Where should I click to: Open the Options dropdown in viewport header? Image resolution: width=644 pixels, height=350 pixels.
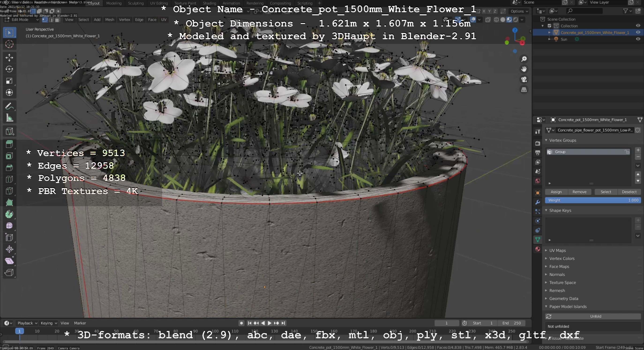click(519, 11)
